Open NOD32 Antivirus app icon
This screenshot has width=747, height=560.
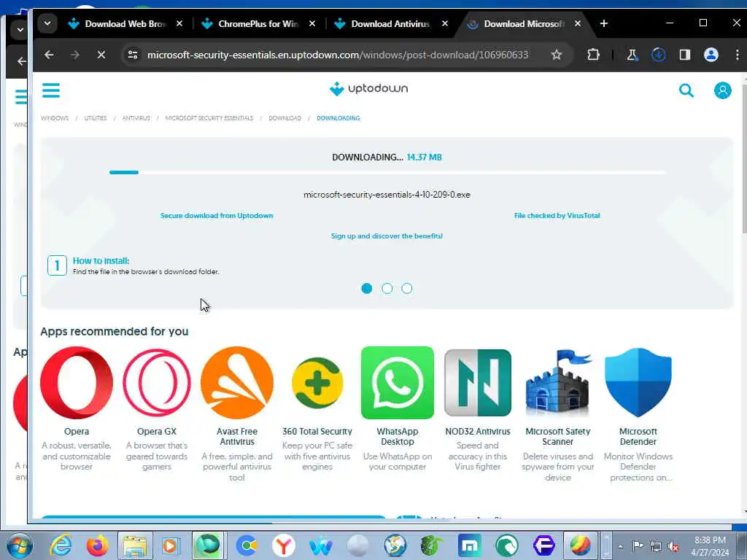point(477,382)
